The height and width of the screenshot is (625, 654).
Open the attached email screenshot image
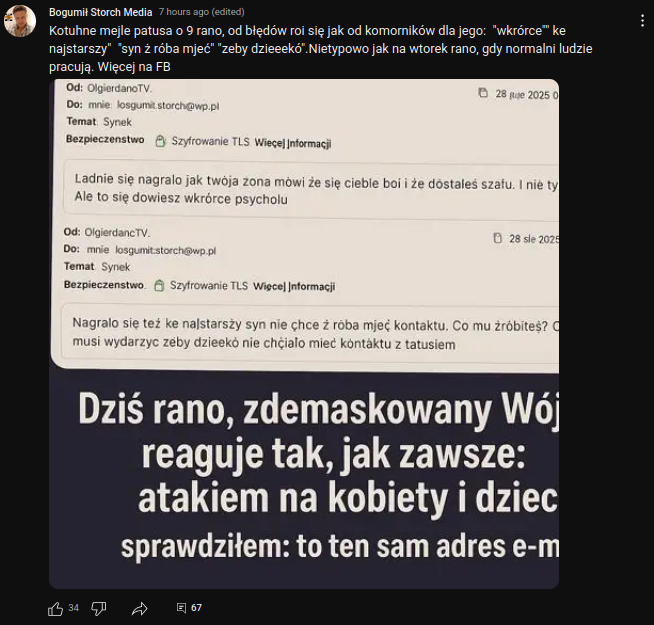(x=304, y=334)
